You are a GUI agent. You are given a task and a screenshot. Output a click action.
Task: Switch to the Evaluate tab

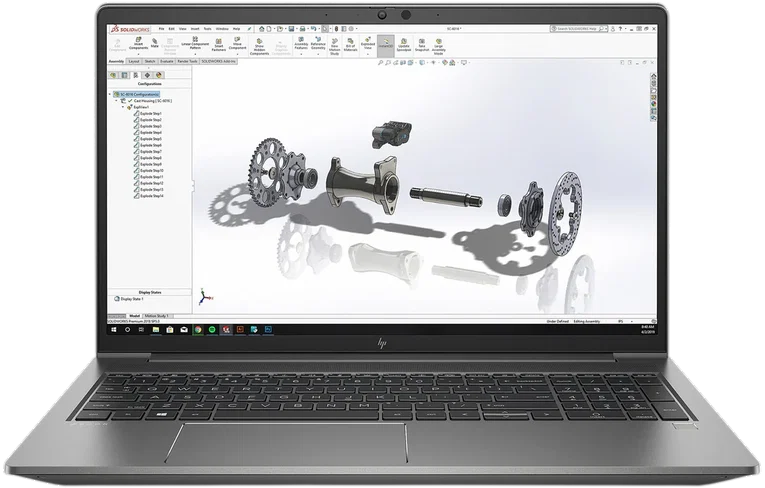[166, 61]
